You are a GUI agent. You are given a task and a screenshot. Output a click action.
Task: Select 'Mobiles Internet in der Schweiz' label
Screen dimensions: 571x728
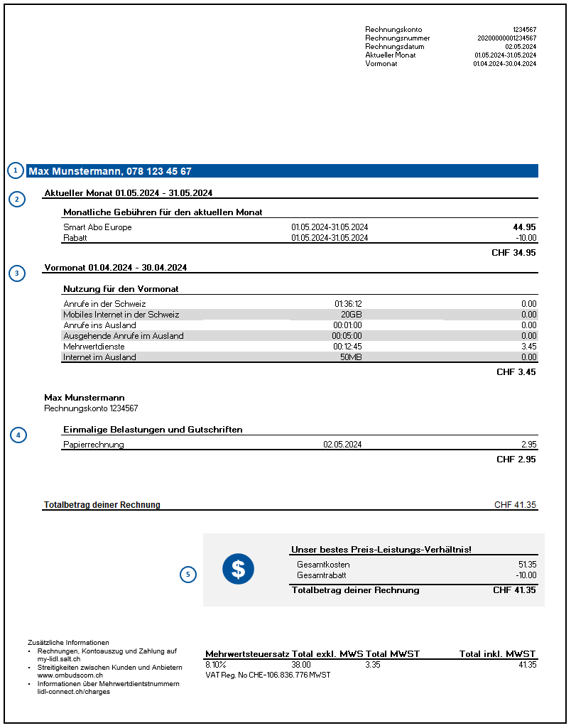pyautogui.click(x=121, y=315)
